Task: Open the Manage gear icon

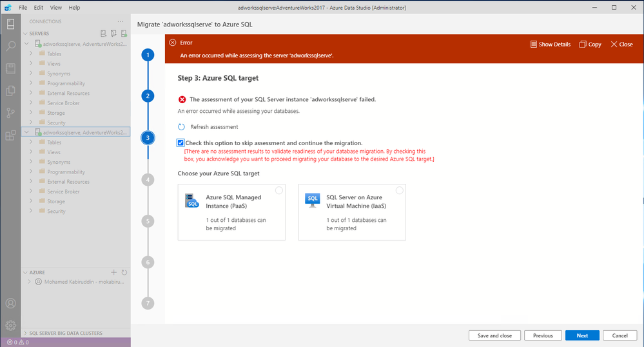Action: pyautogui.click(x=11, y=325)
